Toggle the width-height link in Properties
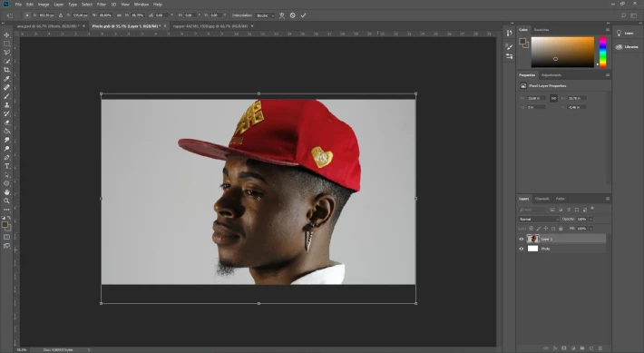 553,98
